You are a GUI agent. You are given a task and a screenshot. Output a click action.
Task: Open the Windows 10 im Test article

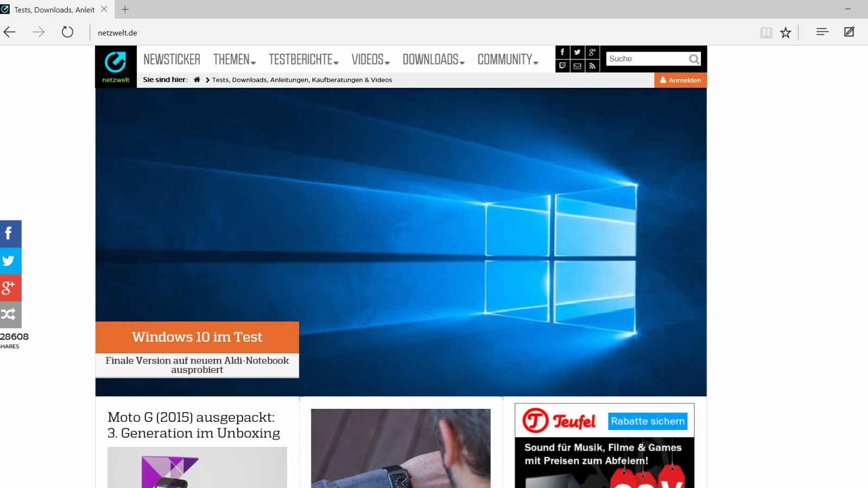click(x=197, y=337)
